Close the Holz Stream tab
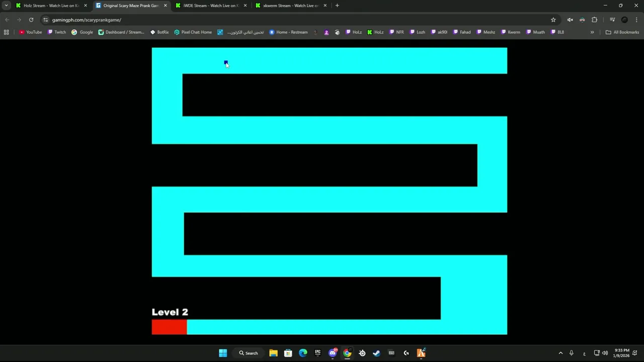 tap(86, 6)
